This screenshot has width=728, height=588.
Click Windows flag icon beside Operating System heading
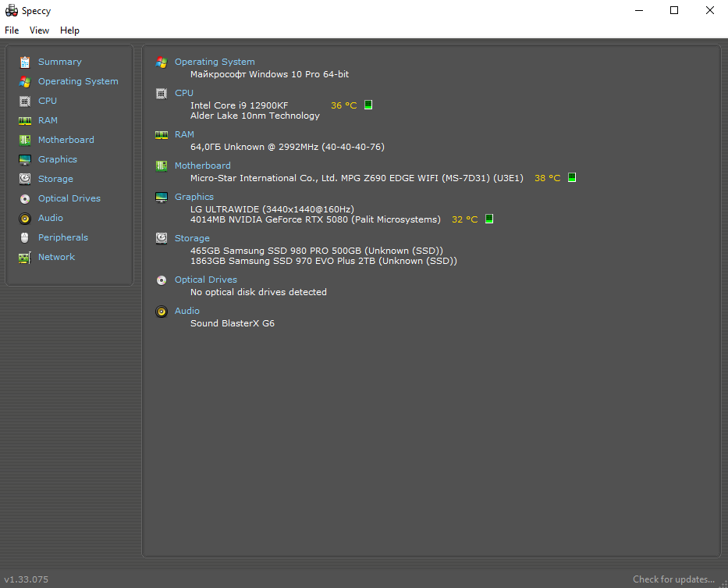pyautogui.click(x=161, y=62)
